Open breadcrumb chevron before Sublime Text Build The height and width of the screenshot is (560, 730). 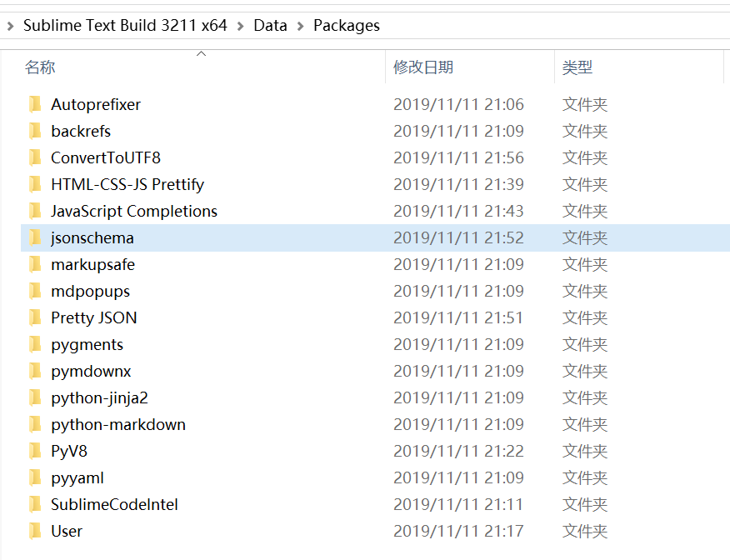point(10,26)
